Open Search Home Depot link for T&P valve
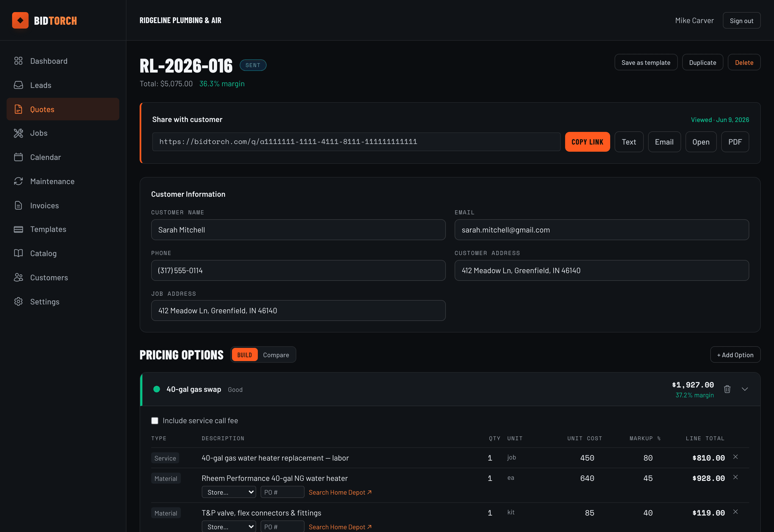This screenshot has width=774, height=532. [x=340, y=527]
